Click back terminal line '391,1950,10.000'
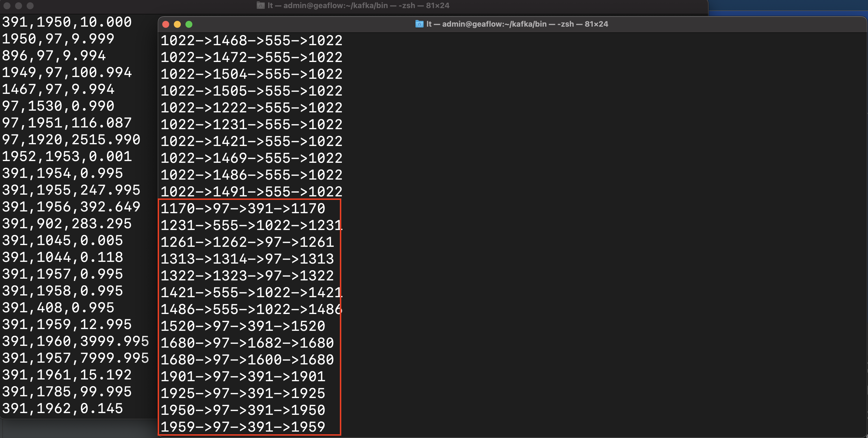The height and width of the screenshot is (438, 868). [x=67, y=22]
